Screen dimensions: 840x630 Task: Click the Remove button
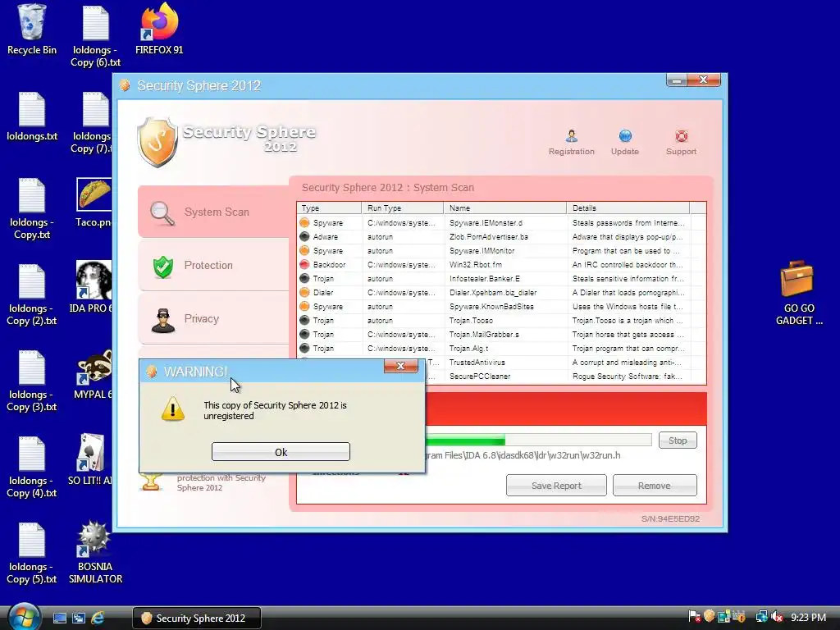(x=654, y=486)
